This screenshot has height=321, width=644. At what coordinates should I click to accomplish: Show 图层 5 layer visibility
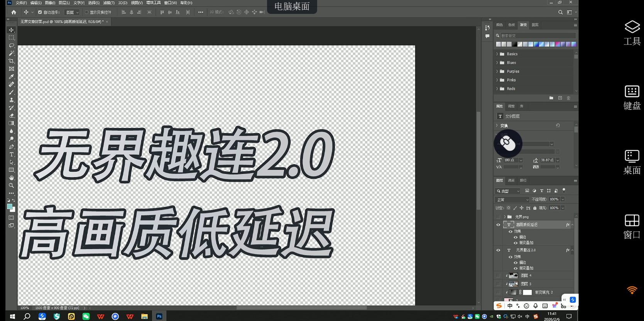point(498,284)
